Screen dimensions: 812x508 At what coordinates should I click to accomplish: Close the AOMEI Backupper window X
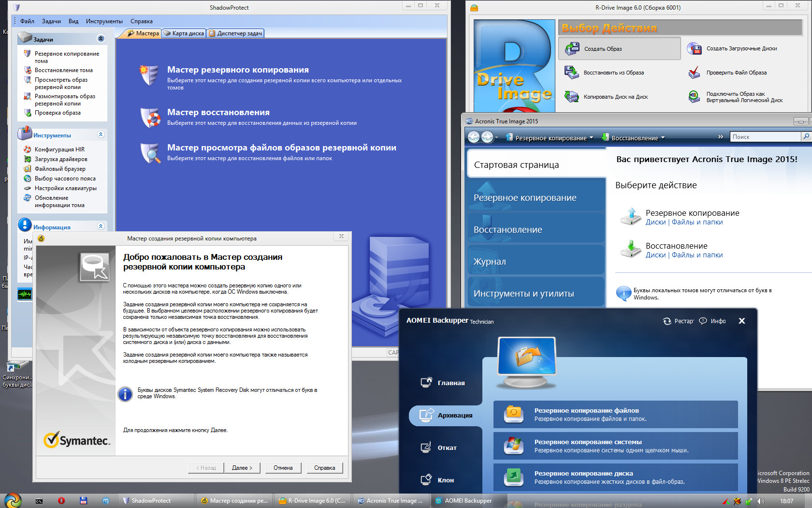tap(742, 321)
